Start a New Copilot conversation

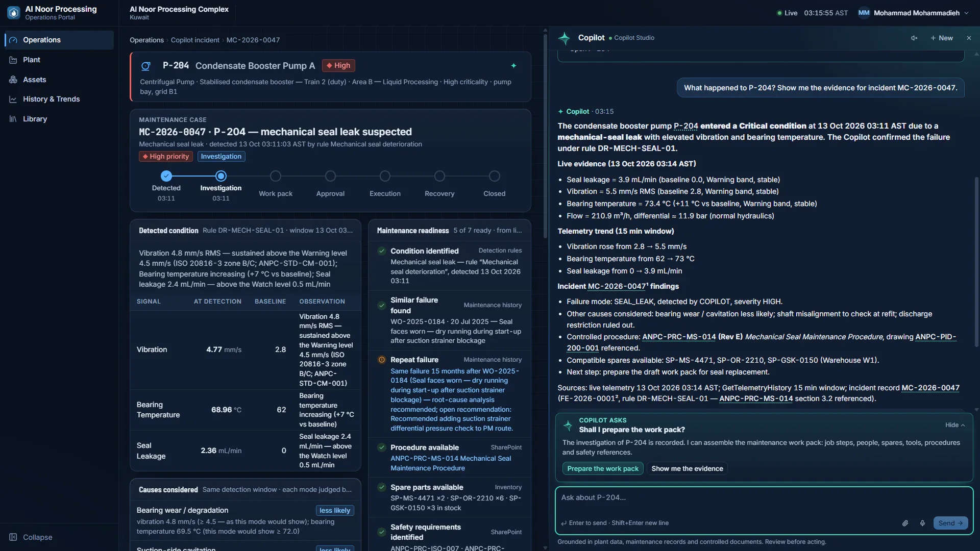[942, 38]
